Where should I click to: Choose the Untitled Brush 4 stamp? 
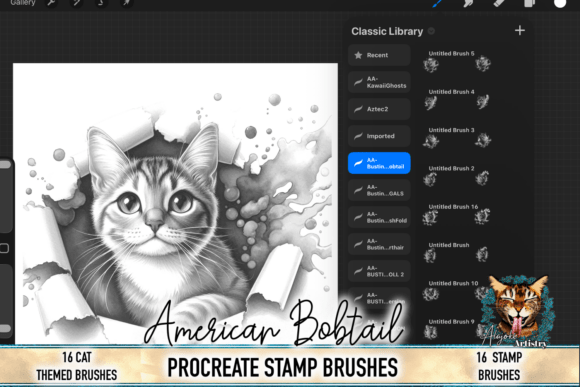(457, 99)
